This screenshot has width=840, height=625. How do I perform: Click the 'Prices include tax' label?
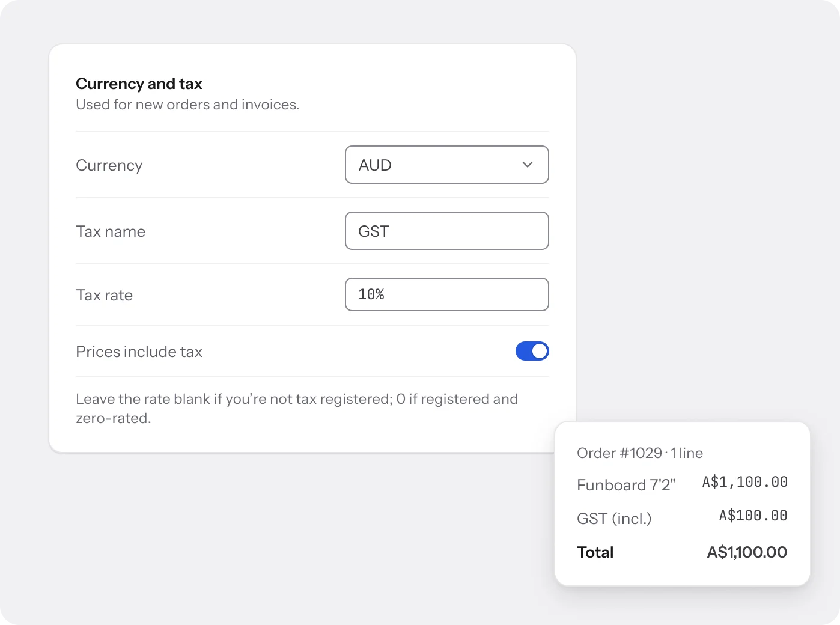click(x=139, y=352)
